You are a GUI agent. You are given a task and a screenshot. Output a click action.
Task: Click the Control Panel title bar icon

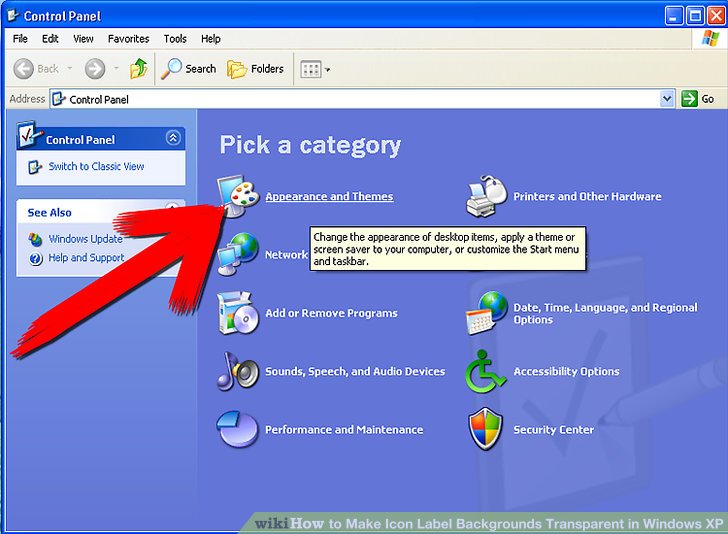(13, 15)
